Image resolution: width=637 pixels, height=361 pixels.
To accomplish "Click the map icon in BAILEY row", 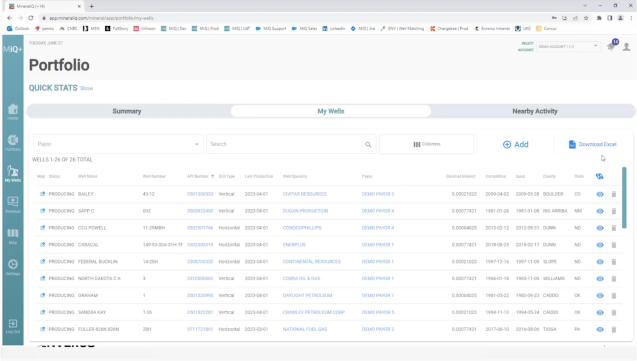I will tap(42, 194).
